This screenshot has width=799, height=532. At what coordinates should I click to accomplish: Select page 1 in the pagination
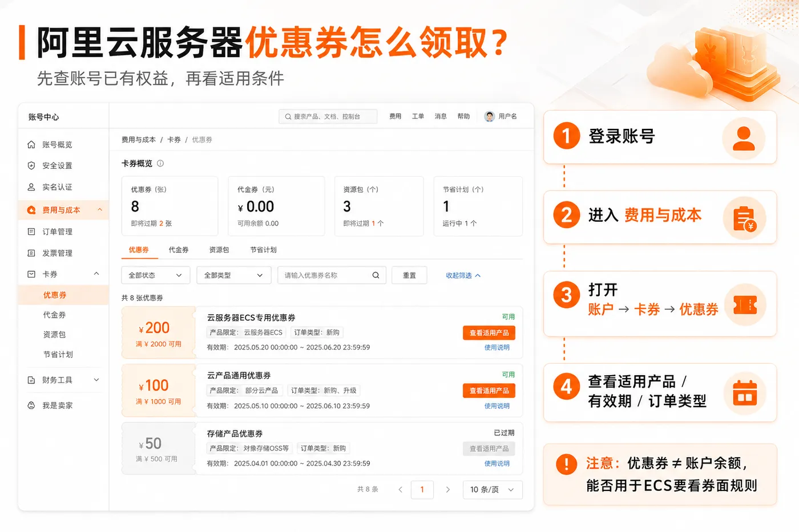click(422, 490)
